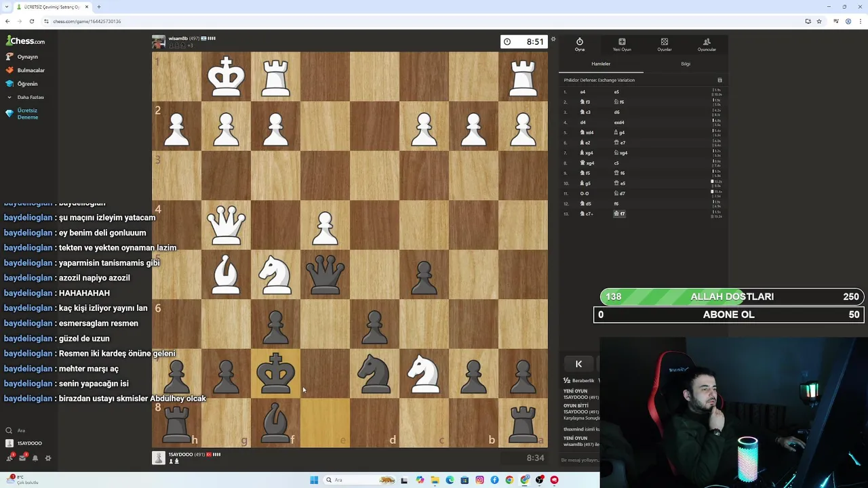Click the white bishop on g5
Image resolution: width=868 pixels, height=488 pixels.
(226, 274)
